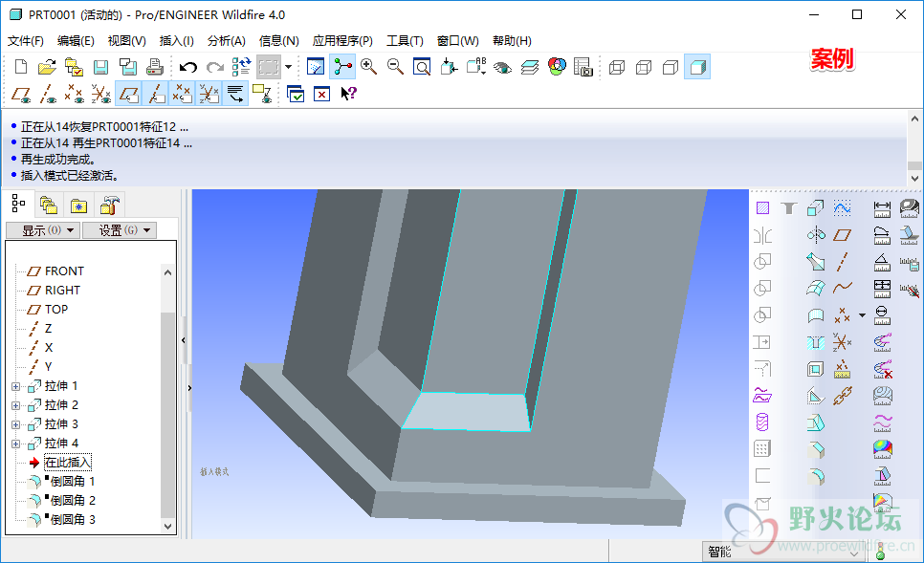
Task: Expand the 拉伸 4 feature node
Action: [16, 444]
